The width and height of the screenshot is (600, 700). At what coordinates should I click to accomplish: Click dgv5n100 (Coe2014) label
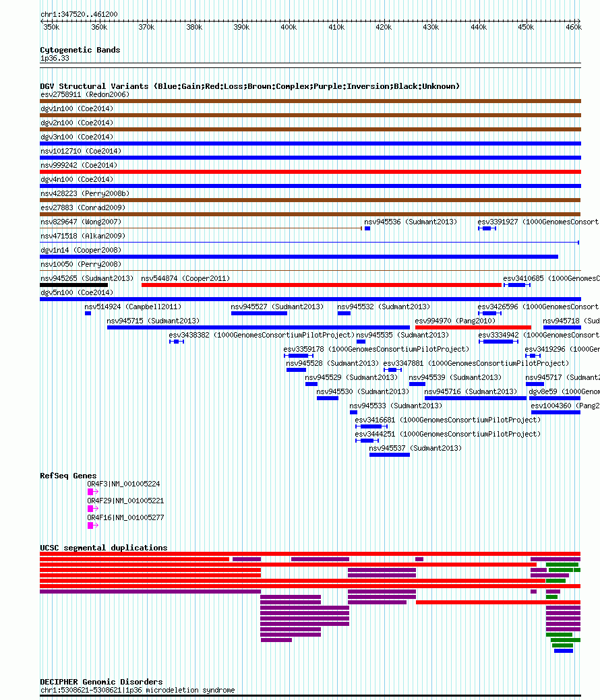pyautogui.click(x=77, y=293)
